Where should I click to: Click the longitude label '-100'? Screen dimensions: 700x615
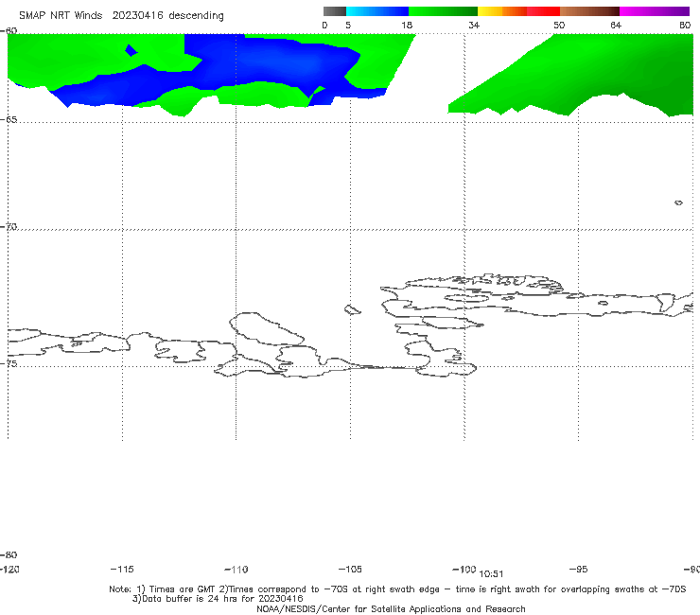464,569
